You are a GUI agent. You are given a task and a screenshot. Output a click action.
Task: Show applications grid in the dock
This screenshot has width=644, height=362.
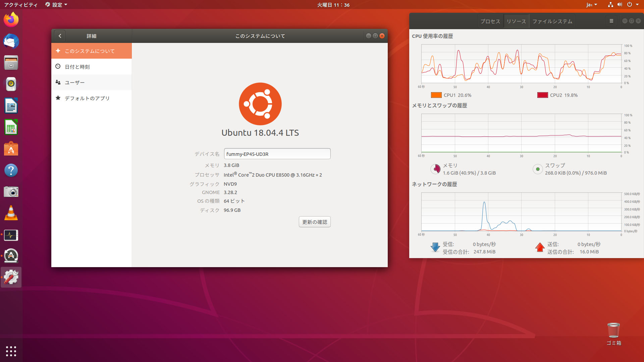click(11, 351)
